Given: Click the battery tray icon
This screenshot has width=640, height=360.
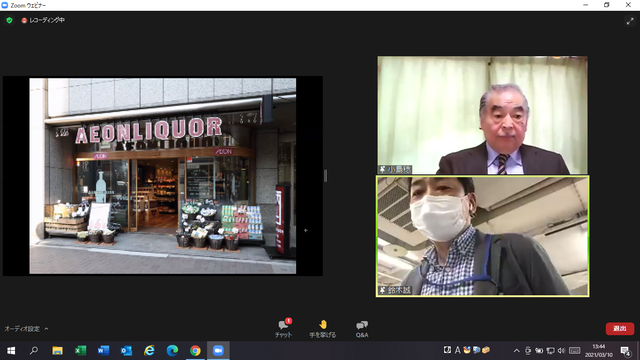Looking at the screenshot, I should 539,351.
